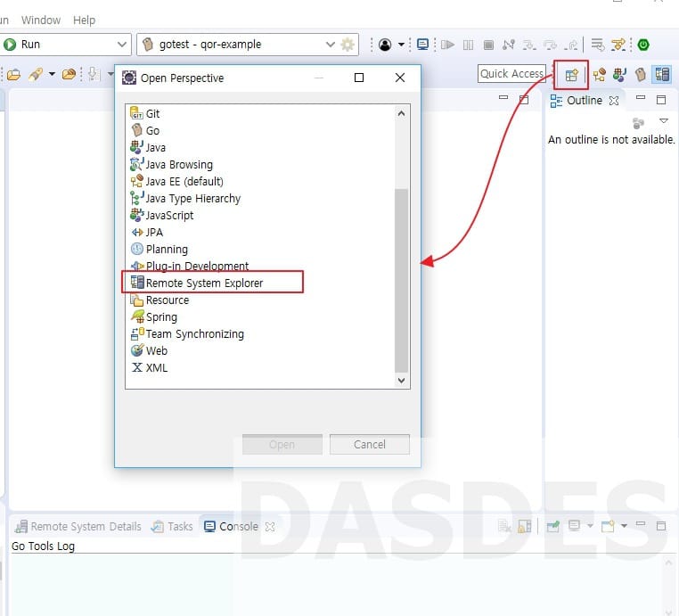Maximize the Console view panel
This screenshot has width=679, height=616.
point(661,526)
